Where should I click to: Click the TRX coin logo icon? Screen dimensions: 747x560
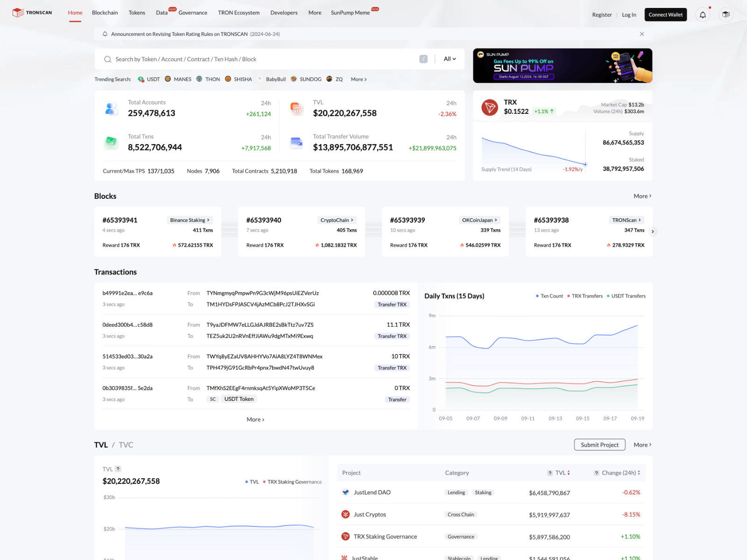pos(490,107)
